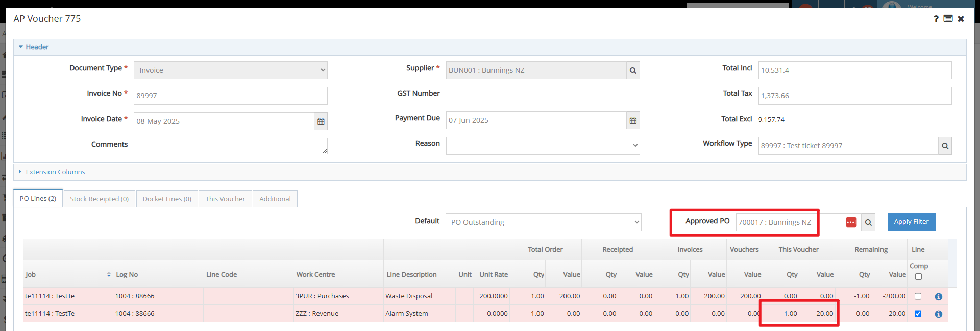The height and width of the screenshot is (331, 980).
Task: Select the PO Lines (2) tab
Action: click(x=38, y=198)
